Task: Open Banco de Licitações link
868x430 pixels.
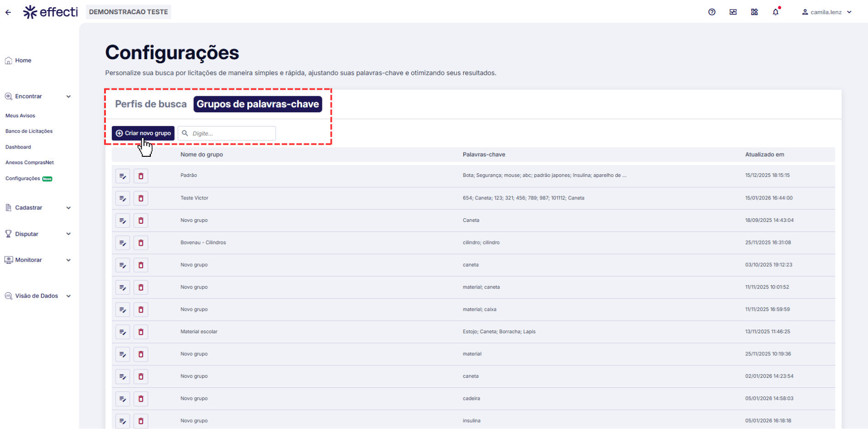Action: point(29,131)
